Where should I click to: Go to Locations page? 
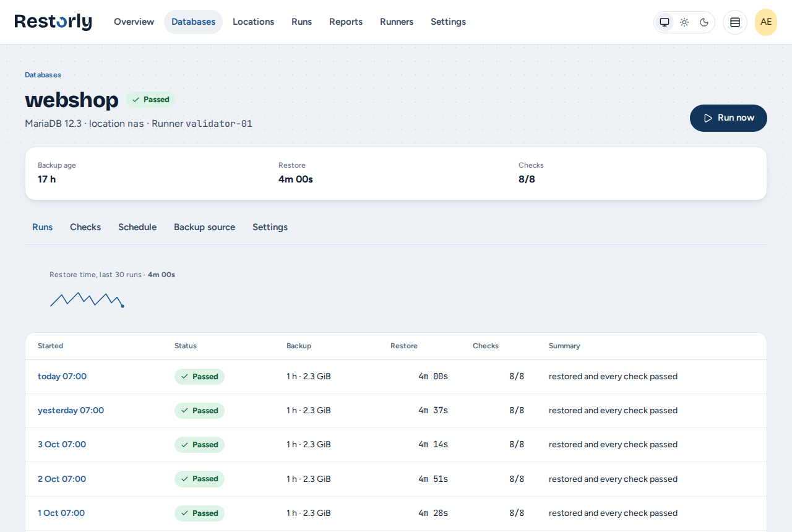click(253, 22)
